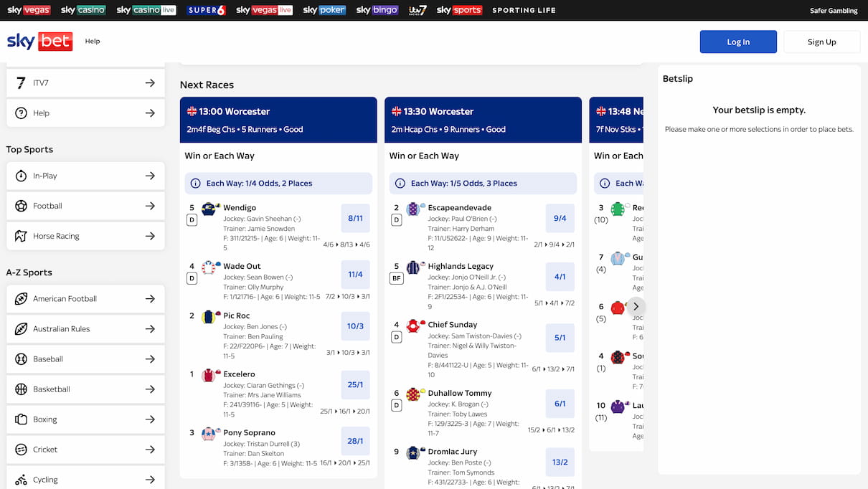Switch to Sky Vegas tab
868x489 pixels.
29,10
